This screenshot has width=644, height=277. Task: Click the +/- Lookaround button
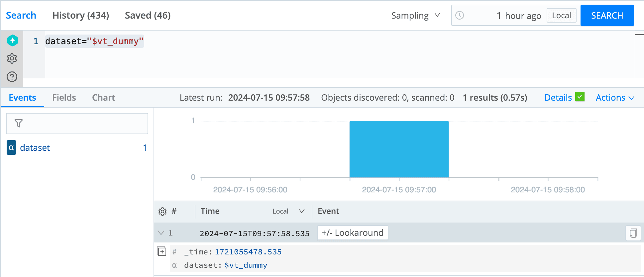pyautogui.click(x=353, y=233)
